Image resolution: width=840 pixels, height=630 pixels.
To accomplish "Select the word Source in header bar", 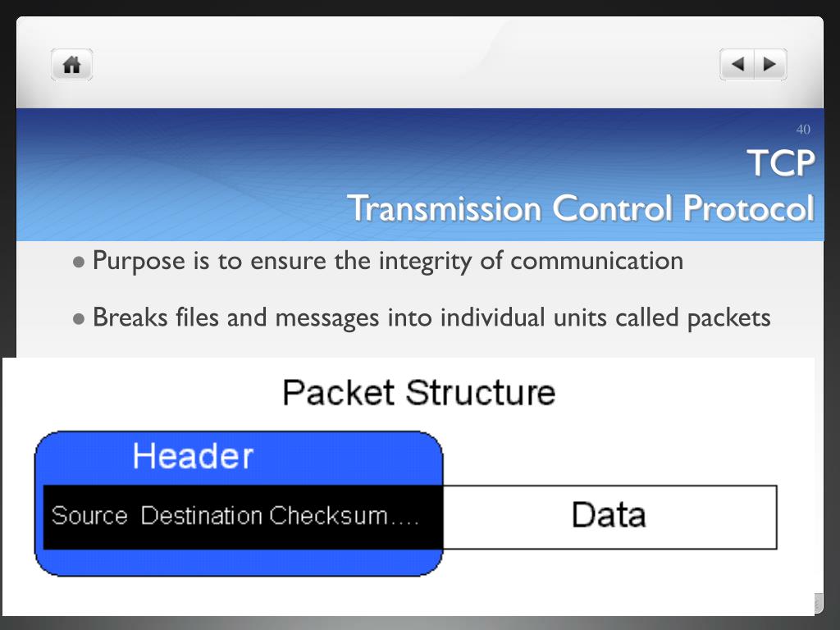I will click(x=89, y=515).
